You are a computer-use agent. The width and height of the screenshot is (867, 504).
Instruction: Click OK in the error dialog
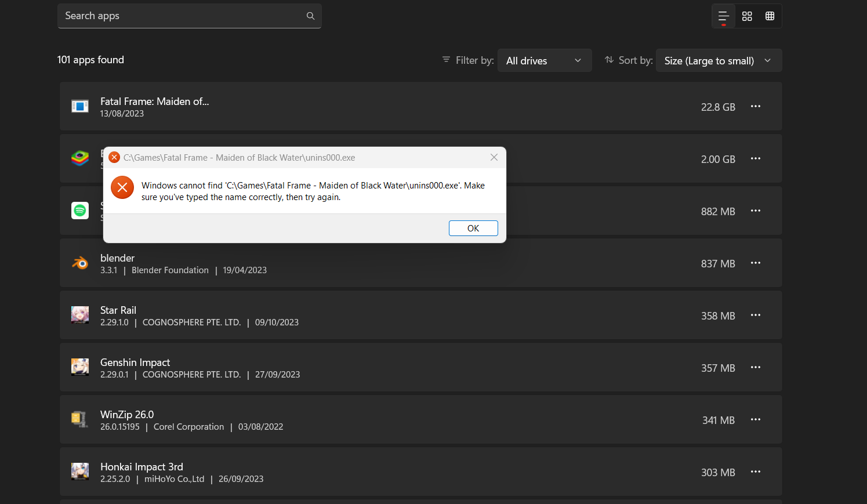click(x=473, y=229)
